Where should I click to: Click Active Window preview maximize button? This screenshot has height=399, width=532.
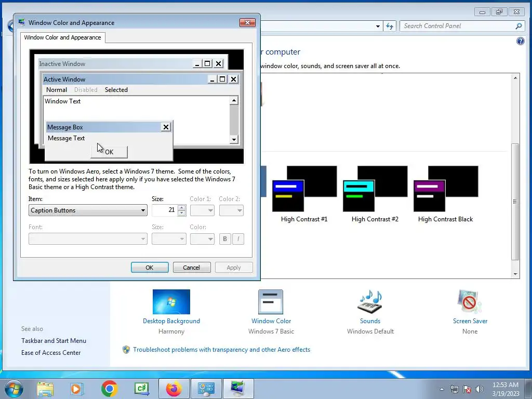point(222,79)
